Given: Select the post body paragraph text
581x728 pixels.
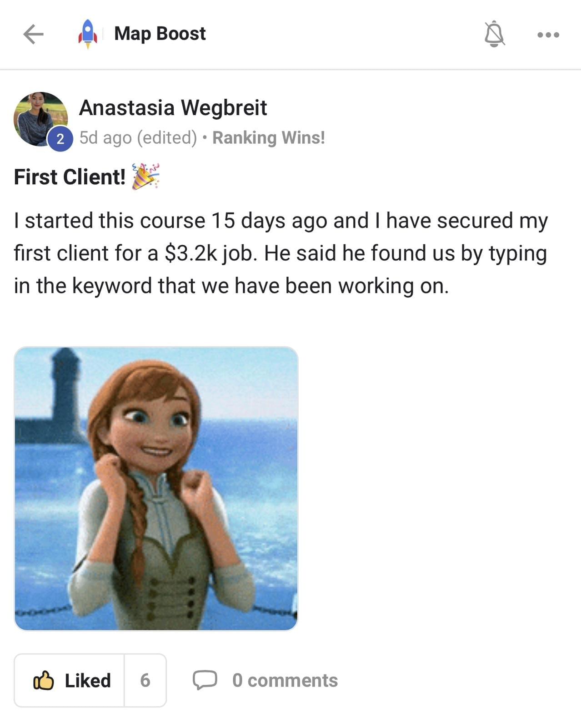Looking at the screenshot, I should point(281,253).
